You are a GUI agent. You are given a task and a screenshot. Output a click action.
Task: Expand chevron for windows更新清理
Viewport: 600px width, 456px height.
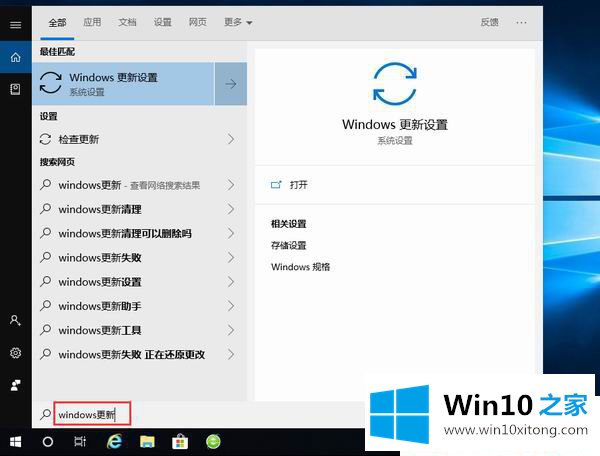tap(231, 209)
